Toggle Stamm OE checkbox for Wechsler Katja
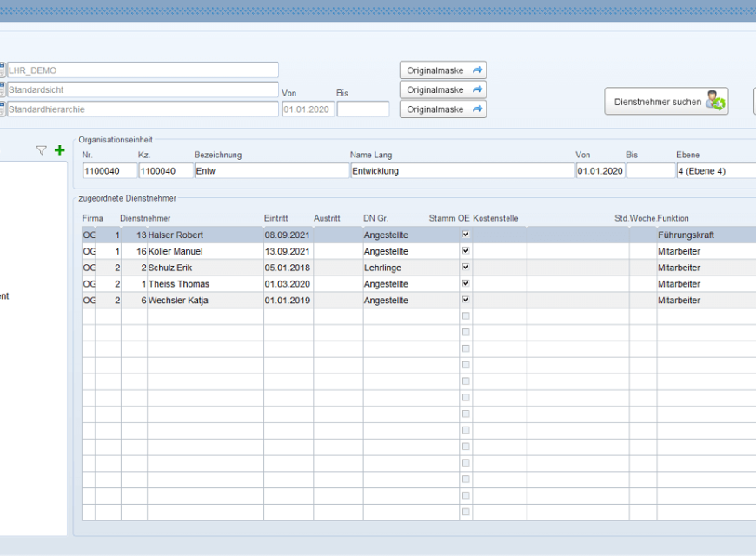This screenshot has width=756, height=556. pyautogui.click(x=466, y=300)
